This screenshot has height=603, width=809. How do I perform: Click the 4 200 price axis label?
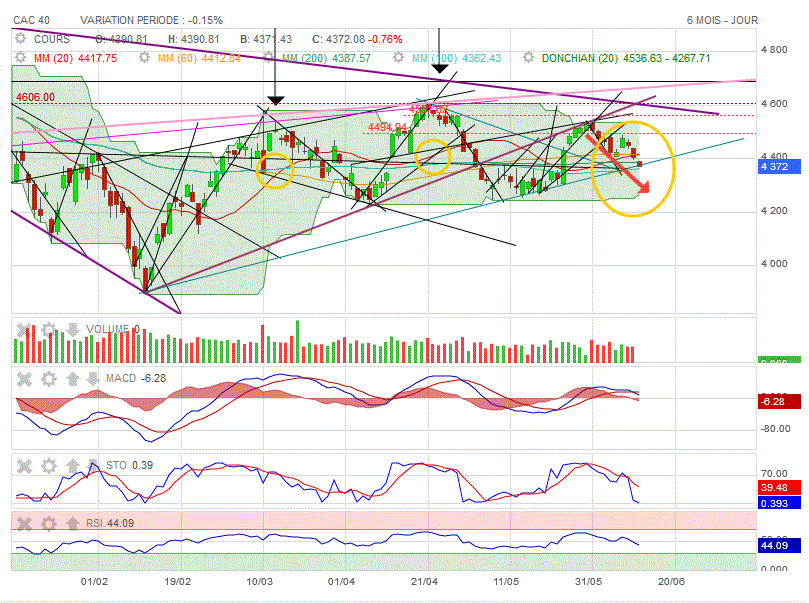pyautogui.click(x=774, y=210)
